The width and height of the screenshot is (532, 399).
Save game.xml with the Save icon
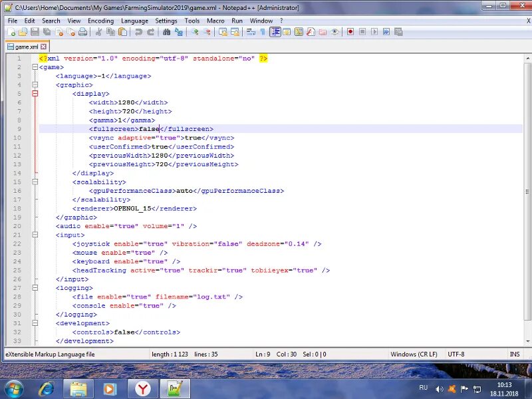pyautogui.click(x=35, y=32)
